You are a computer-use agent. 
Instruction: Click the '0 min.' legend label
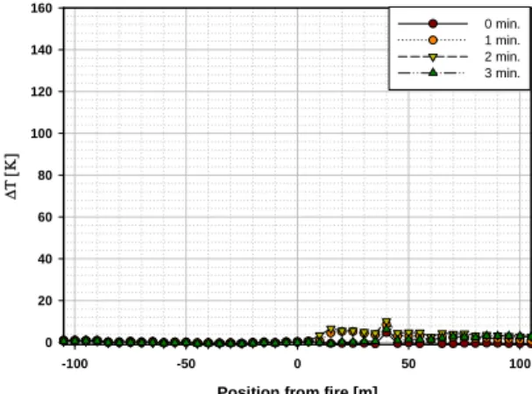[x=502, y=24]
